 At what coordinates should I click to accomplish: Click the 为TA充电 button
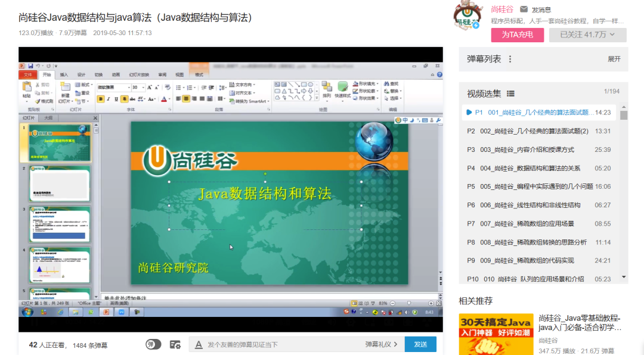(517, 35)
